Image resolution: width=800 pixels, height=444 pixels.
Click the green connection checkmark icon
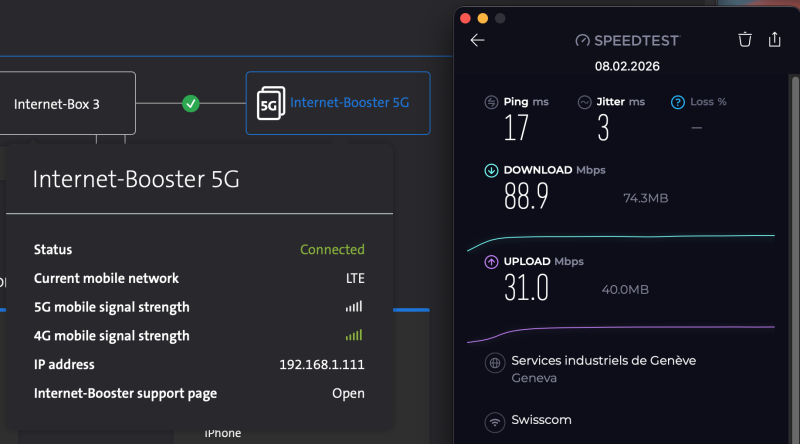190,103
